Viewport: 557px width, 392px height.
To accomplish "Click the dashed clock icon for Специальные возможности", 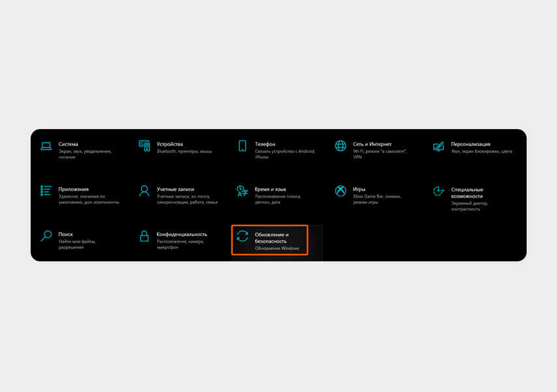I will [x=439, y=191].
